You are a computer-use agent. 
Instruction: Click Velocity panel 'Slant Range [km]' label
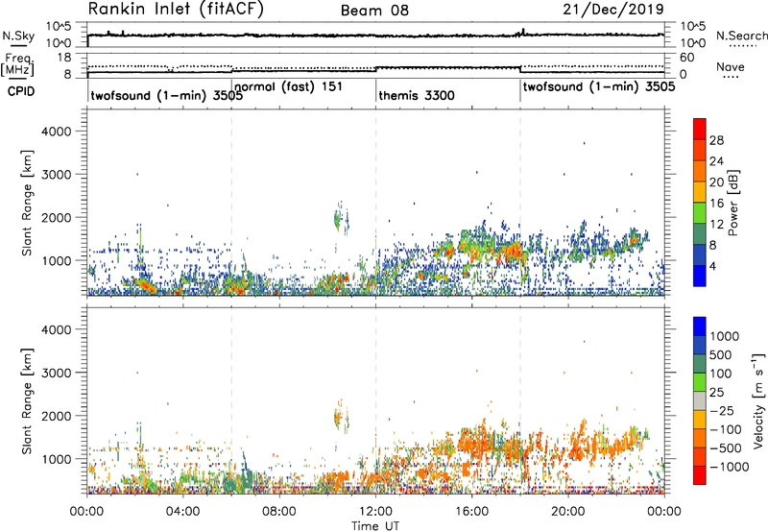tap(27, 401)
